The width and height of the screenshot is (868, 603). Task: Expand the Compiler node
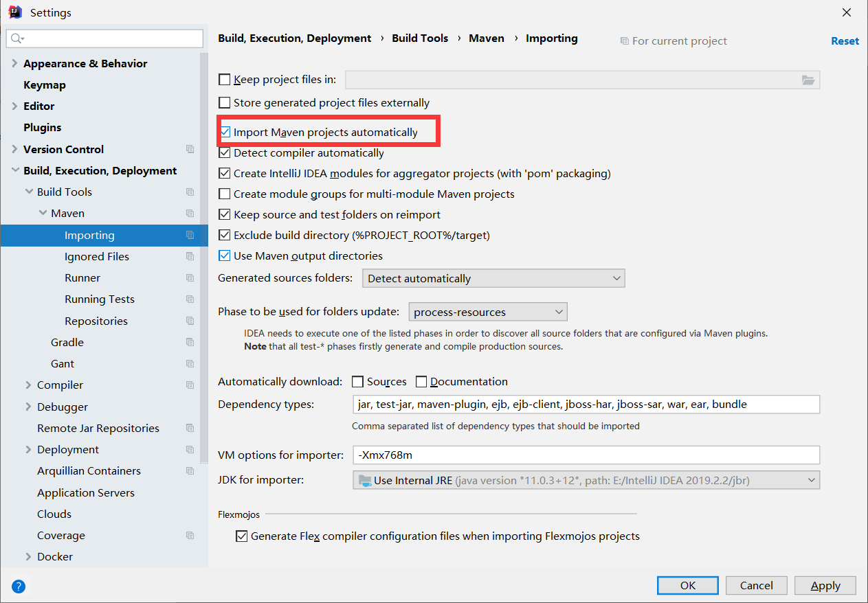[x=28, y=385]
